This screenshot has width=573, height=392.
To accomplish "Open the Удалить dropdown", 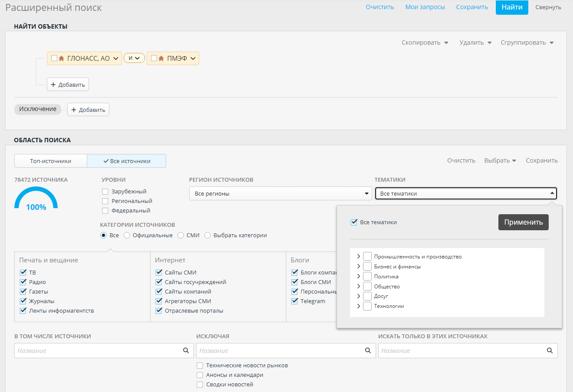I will (x=475, y=42).
